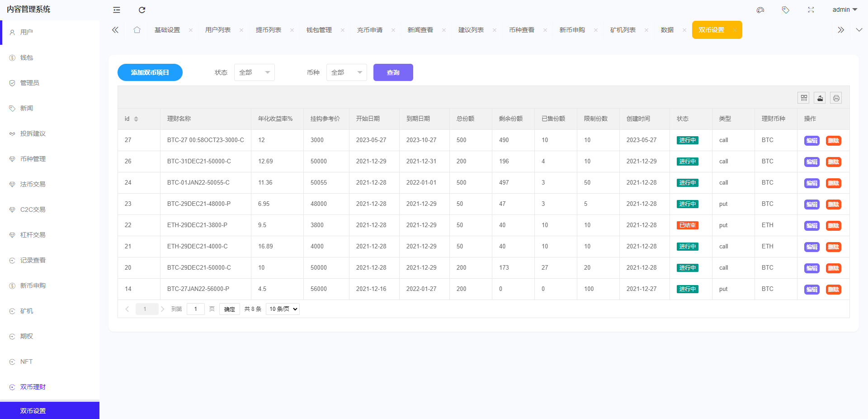Viewport: 868px width, 419px height.
Task: Sort the table by id column
Action: coord(136,119)
